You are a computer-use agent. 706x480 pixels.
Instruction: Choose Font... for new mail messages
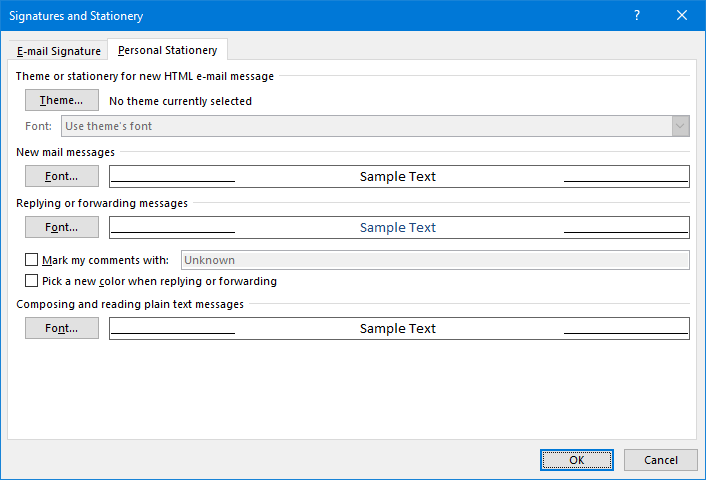pos(62,176)
